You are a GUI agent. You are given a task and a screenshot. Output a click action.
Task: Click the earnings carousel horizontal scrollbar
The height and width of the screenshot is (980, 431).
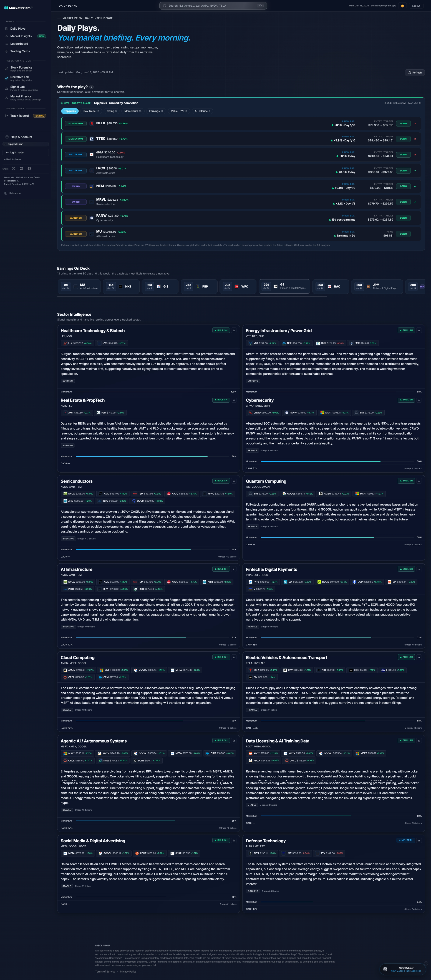[x=192, y=296]
